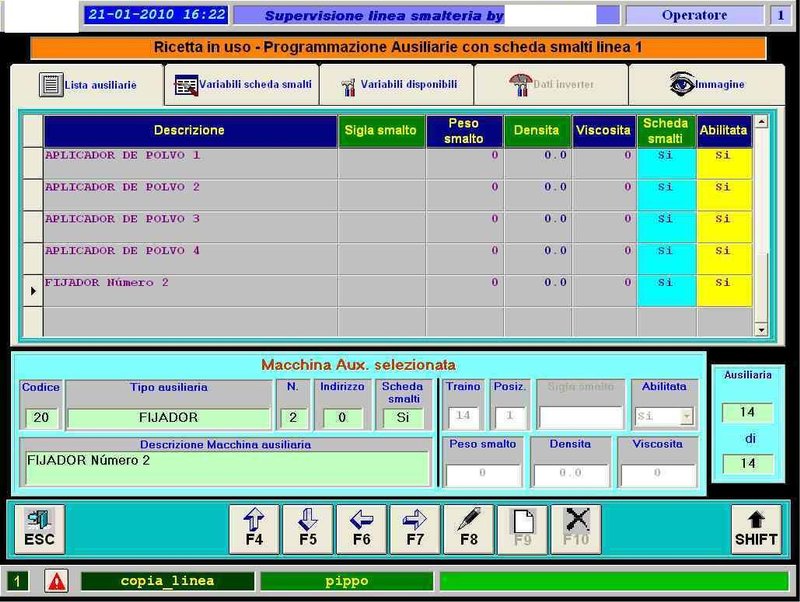Click the Peso smalto input field
800x602 pixels.
tap(483, 474)
